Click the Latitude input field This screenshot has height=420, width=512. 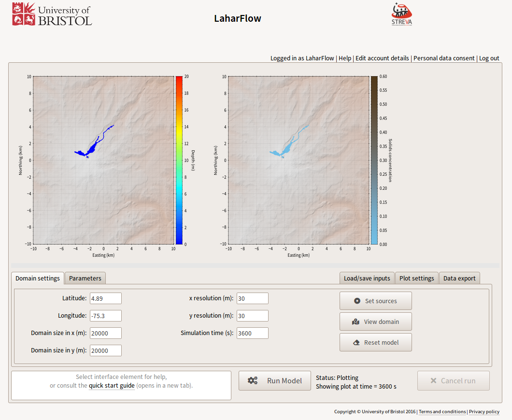[x=105, y=298]
